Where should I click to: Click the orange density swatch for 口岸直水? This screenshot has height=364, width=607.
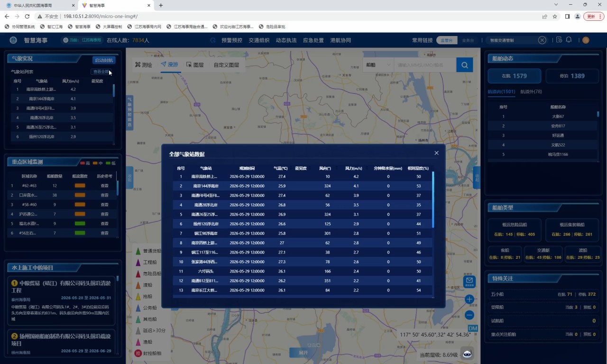click(x=80, y=195)
